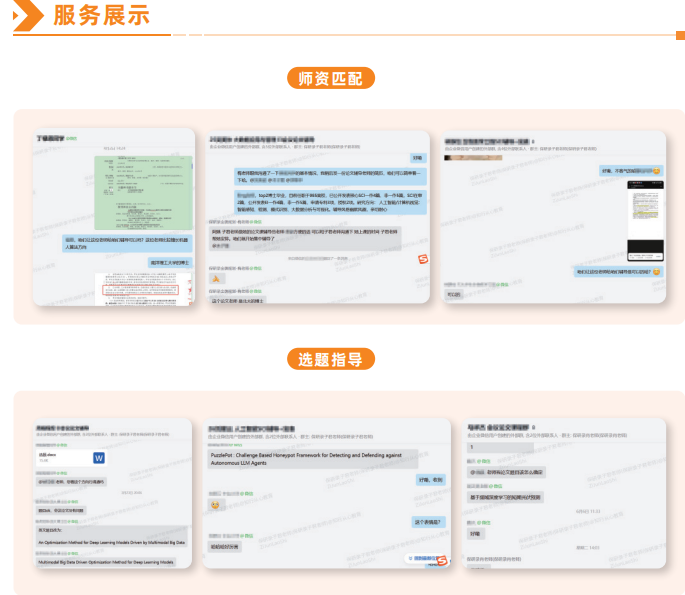Click the emoji in top-right chat's last blue message

[656, 272]
